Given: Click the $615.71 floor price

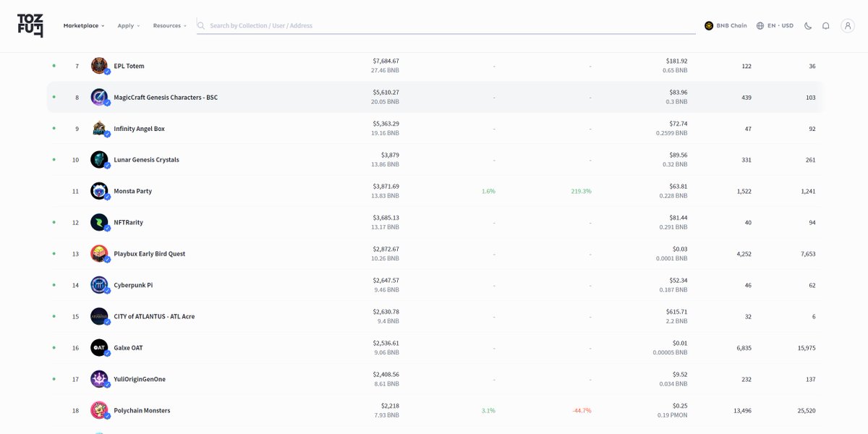Looking at the screenshot, I should point(676,312).
